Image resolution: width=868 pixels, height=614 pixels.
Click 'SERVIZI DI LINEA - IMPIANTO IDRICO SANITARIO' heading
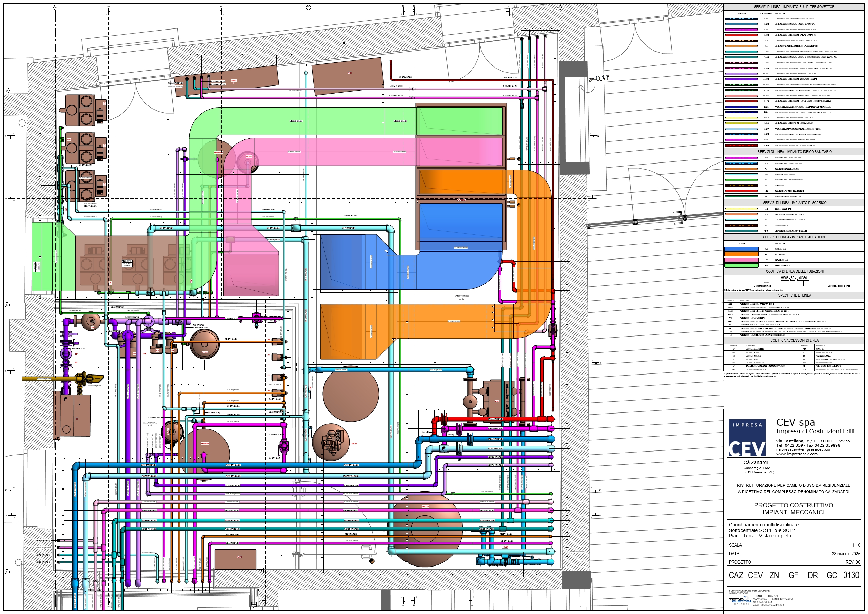click(x=794, y=152)
